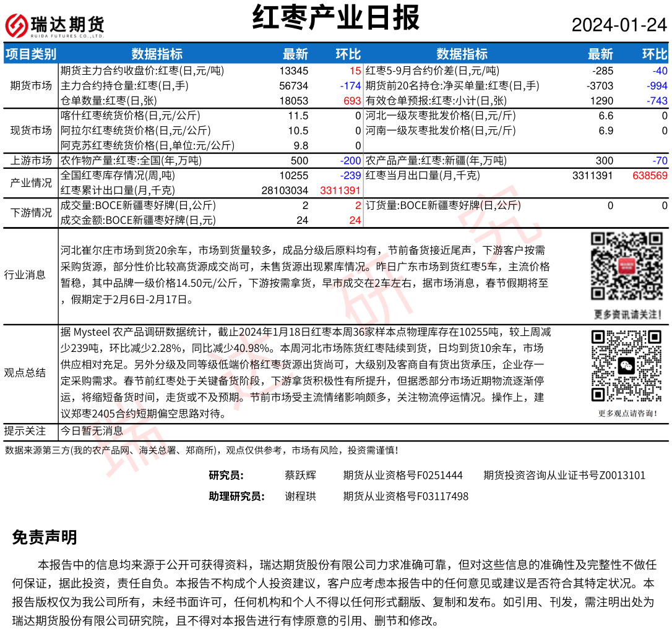Click the 免责声明 heading
Screen dimensions: 672x629
point(45,537)
